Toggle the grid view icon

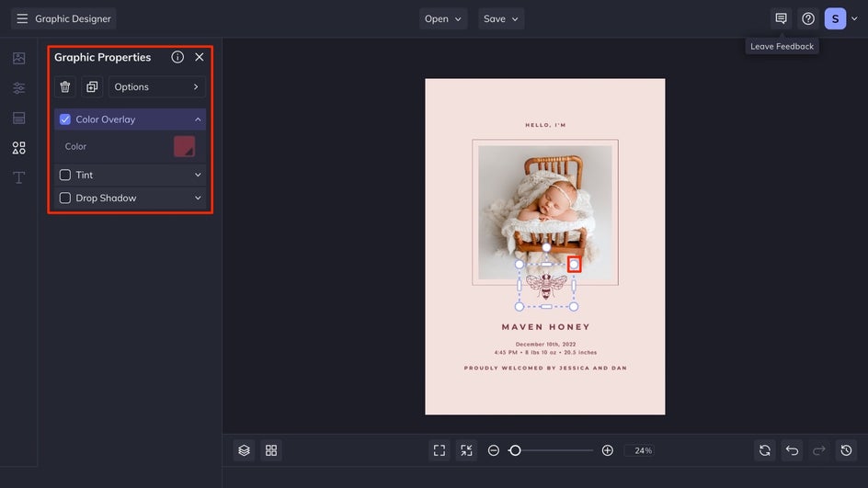[x=271, y=450]
